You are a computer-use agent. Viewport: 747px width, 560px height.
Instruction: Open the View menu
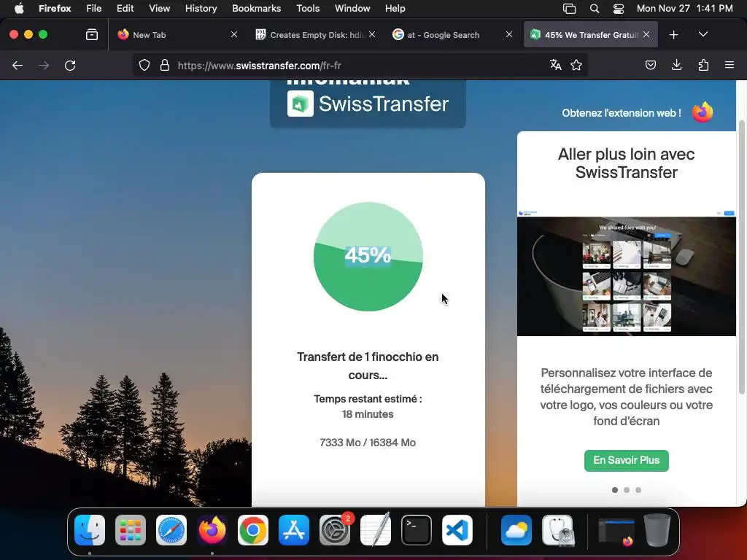159,9
